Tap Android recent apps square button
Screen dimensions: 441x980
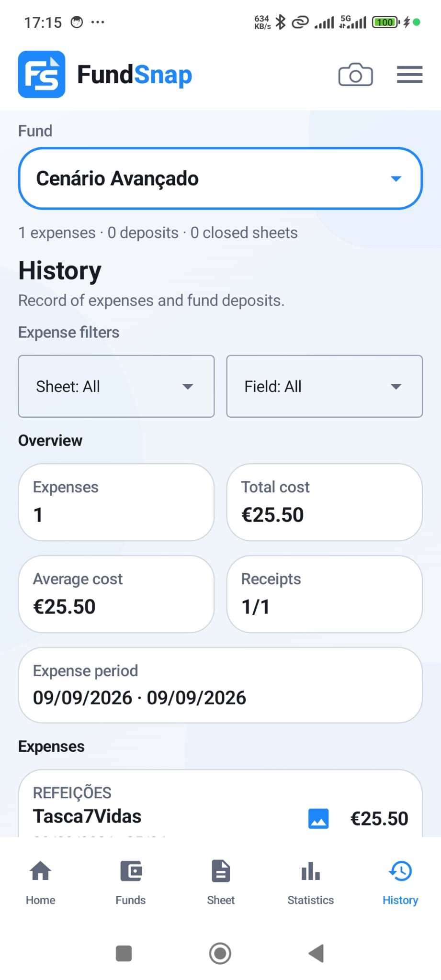(124, 953)
